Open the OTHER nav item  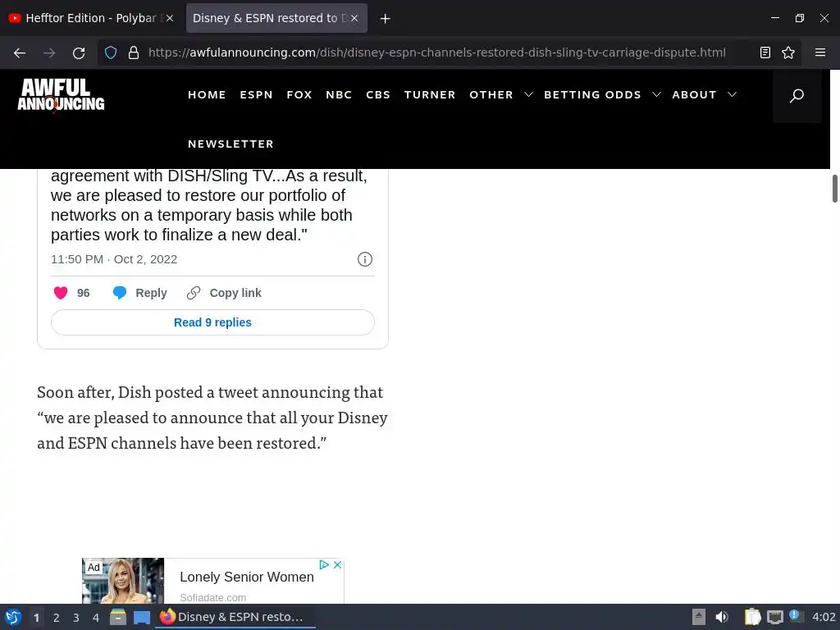[491, 95]
